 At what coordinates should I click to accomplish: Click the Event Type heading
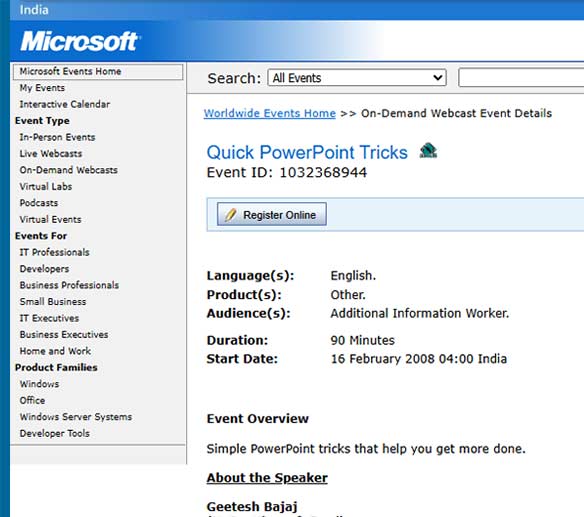[x=42, y=121]
